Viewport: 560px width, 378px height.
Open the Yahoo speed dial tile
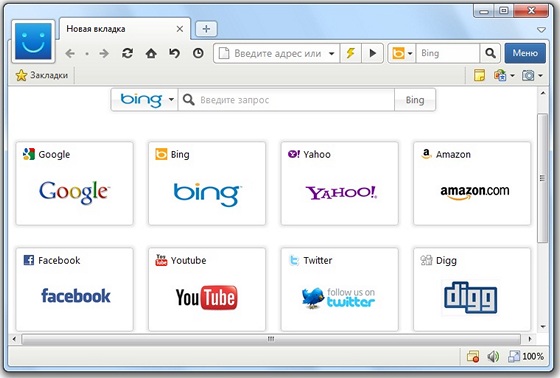pyautogui.click(x=340, y=183)
